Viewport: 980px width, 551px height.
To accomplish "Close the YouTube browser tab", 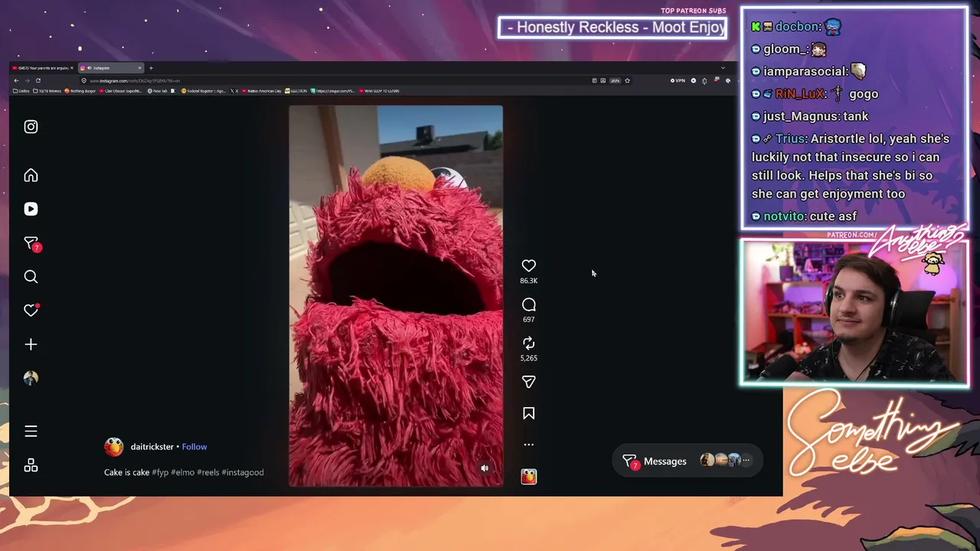I will [x=72, y=68].
